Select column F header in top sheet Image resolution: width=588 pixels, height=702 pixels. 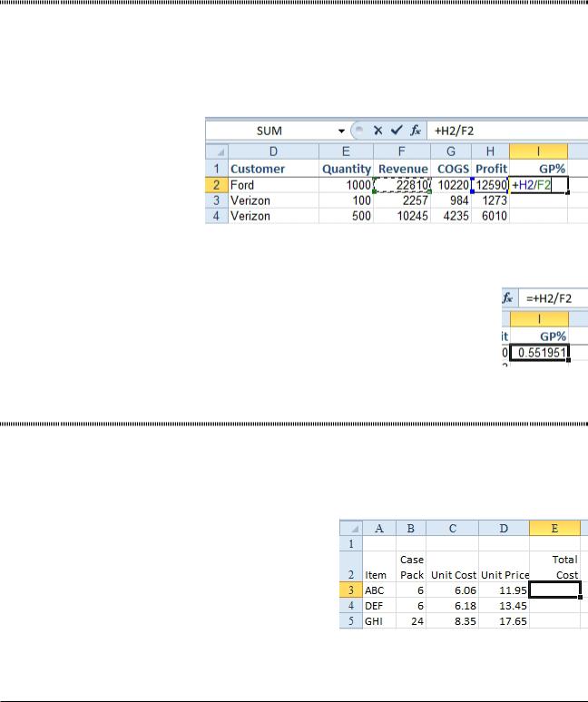[x=402, y=151]
